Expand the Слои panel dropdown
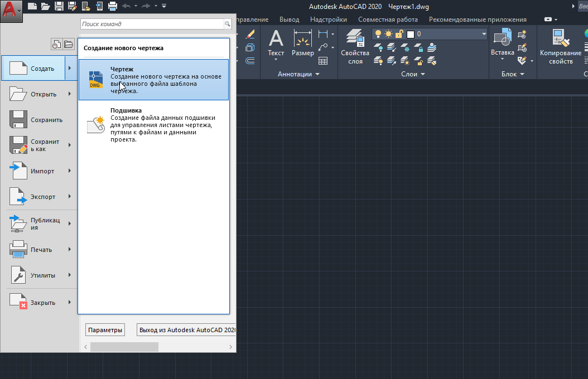The height and width of the screenshot is (379, 588). 413,74
